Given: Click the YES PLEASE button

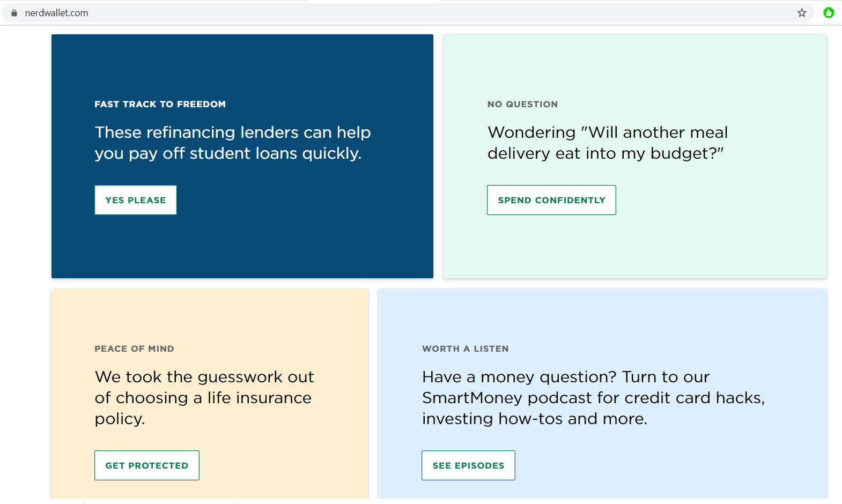Looking at the screenshot, I should tap(136, 200).
